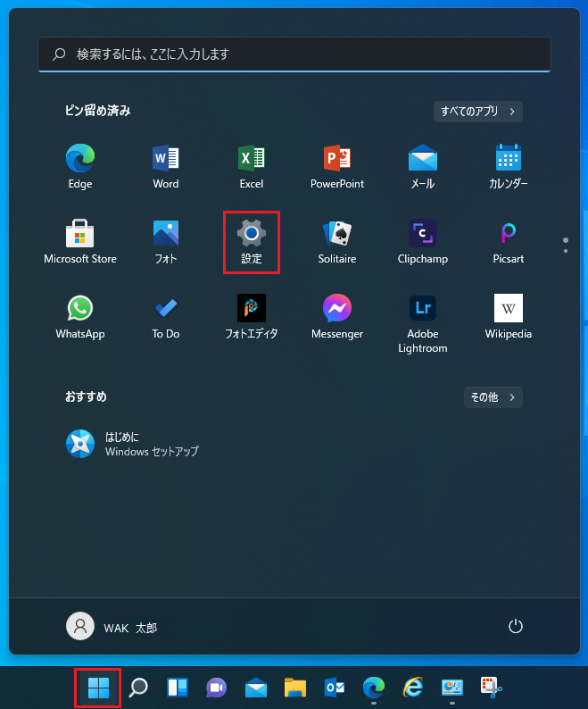
Task: Open the Widgets panel from taskbar
Action: click(178, 688)
